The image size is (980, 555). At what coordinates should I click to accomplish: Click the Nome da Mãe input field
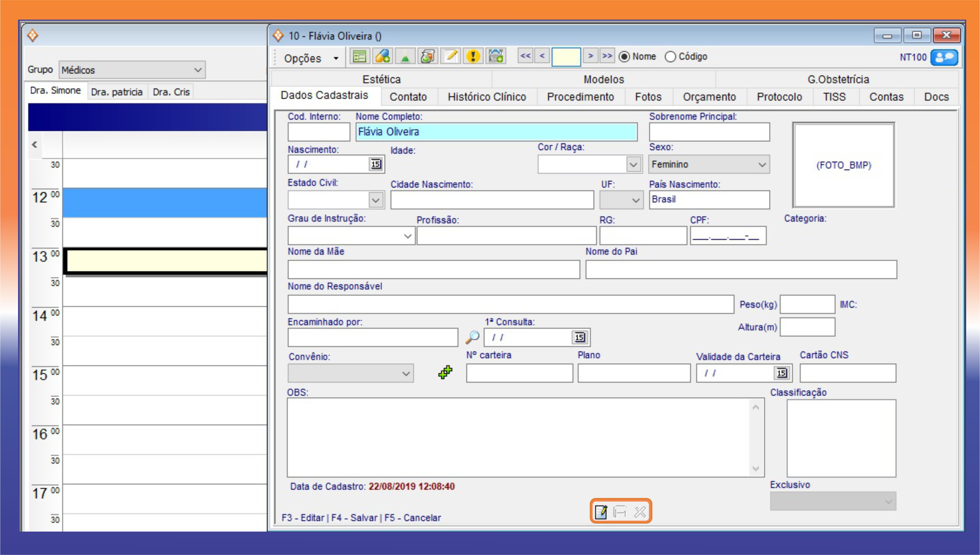433,269
